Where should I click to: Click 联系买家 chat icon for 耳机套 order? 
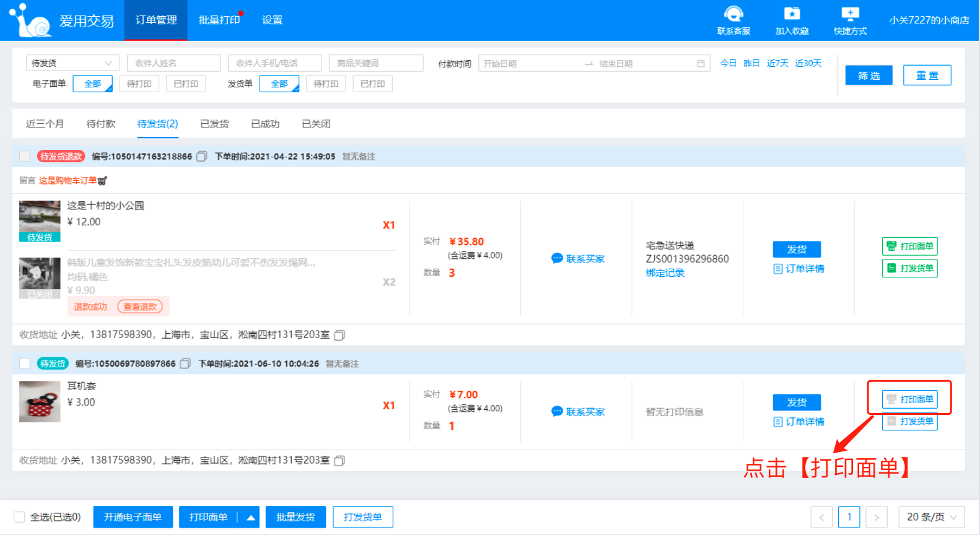pyautogui.click(x=557, y=411)
